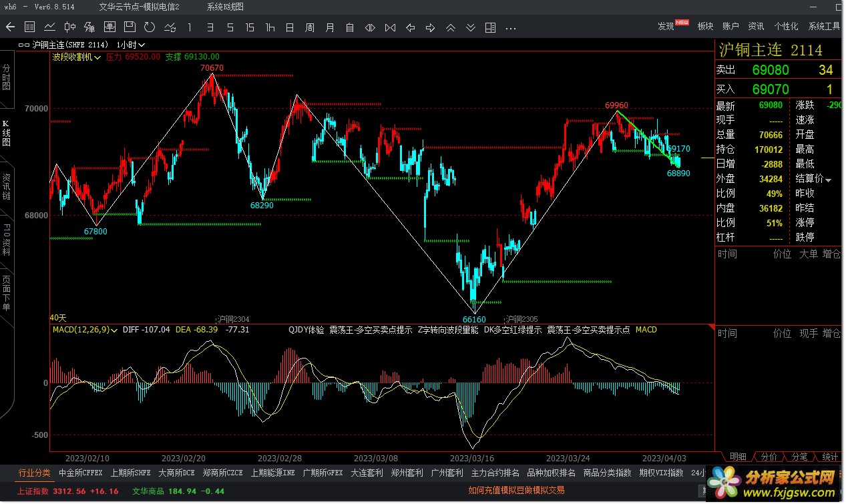Open the 页面下单 side tab
The height and width of the screenshot is (504, 846).
[x=6, y=293]
